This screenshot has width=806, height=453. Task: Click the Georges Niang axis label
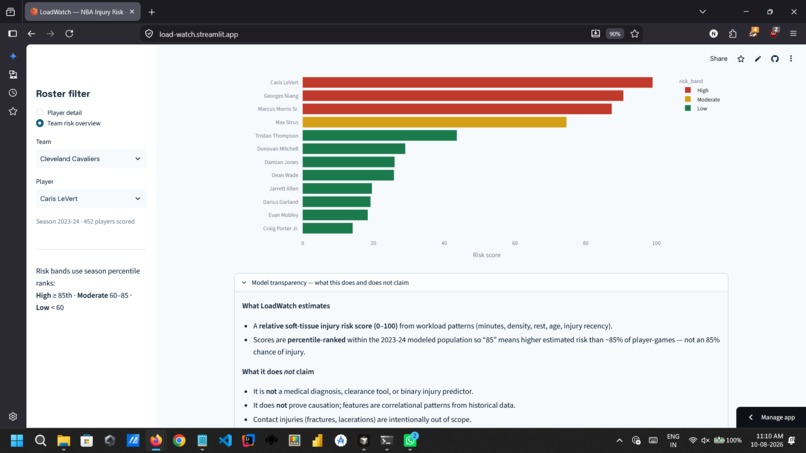coord(281,96)
